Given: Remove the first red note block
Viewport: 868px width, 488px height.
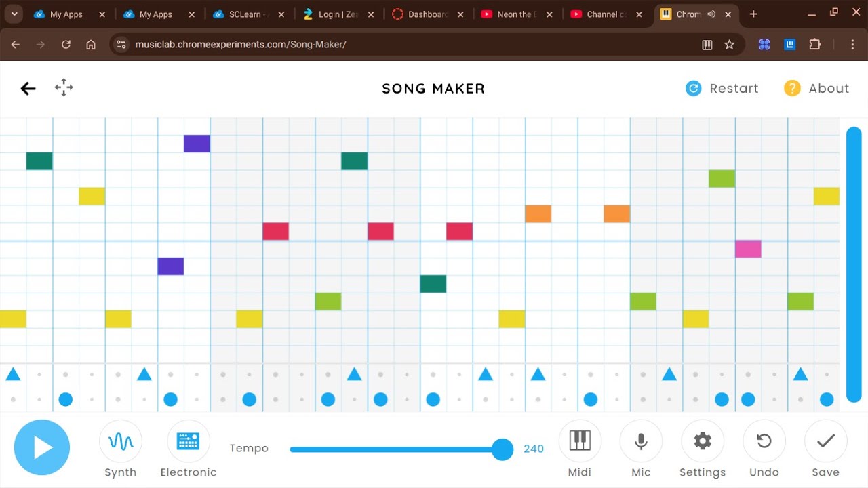Looking at the screenshot, I should (x=276, y=231).
